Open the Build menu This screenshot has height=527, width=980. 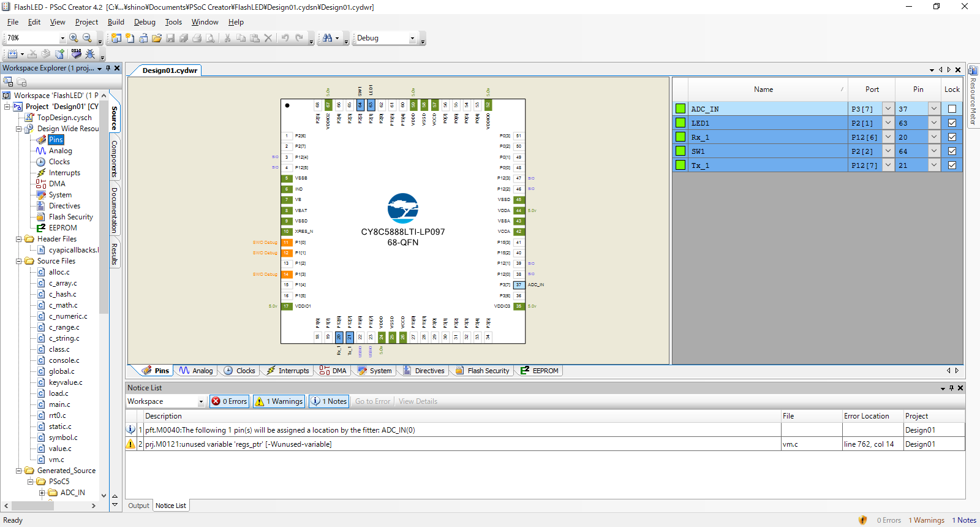(x=116, y=22)
